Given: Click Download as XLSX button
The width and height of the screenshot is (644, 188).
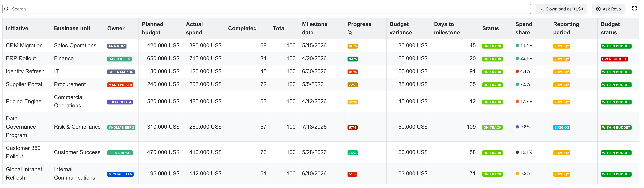Looking at the screenshot, I should click(x=561, y=9).
